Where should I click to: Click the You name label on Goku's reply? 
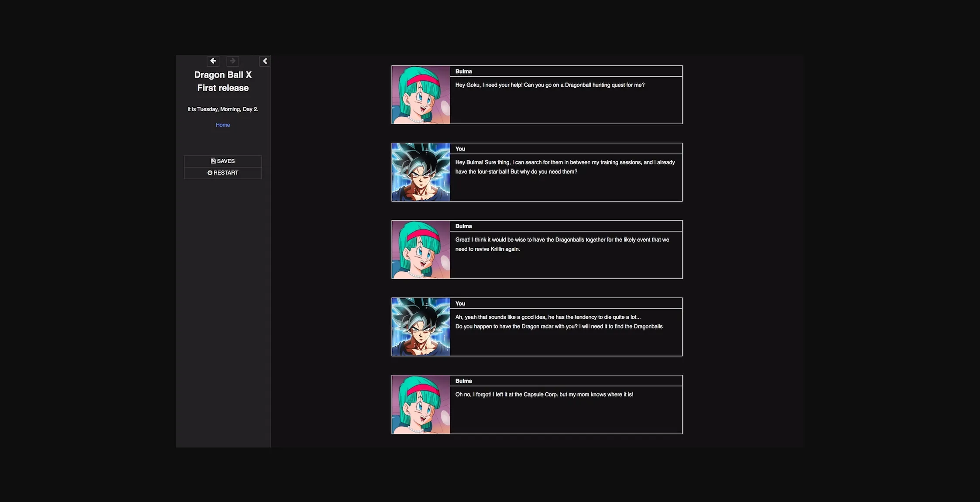click(x=460, y=149)
